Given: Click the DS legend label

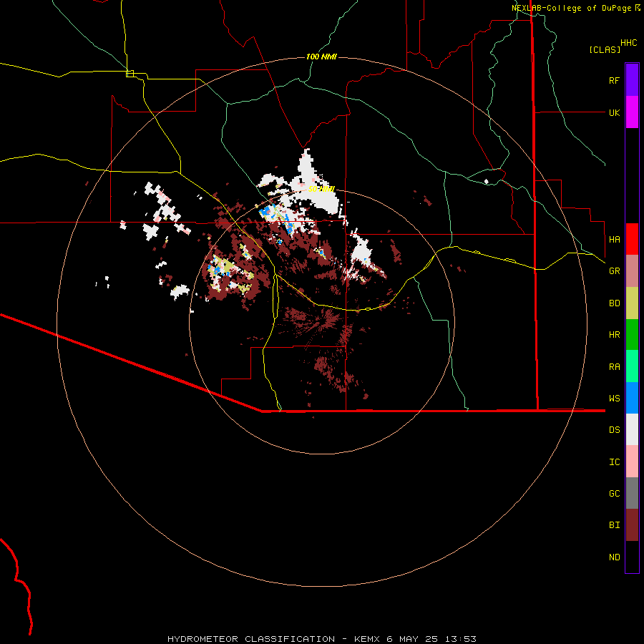Looking at the screenshot, I should pyautogui.click(x=614, y=430).
